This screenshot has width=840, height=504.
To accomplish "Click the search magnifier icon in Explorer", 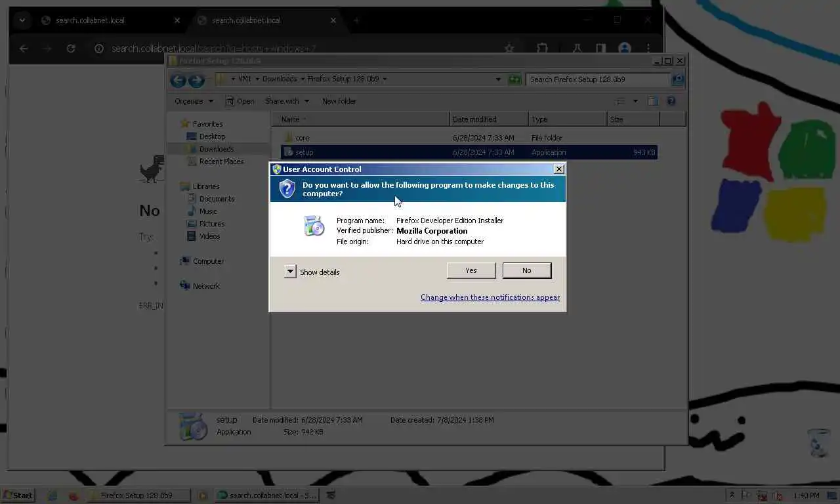I will point(677,79).
